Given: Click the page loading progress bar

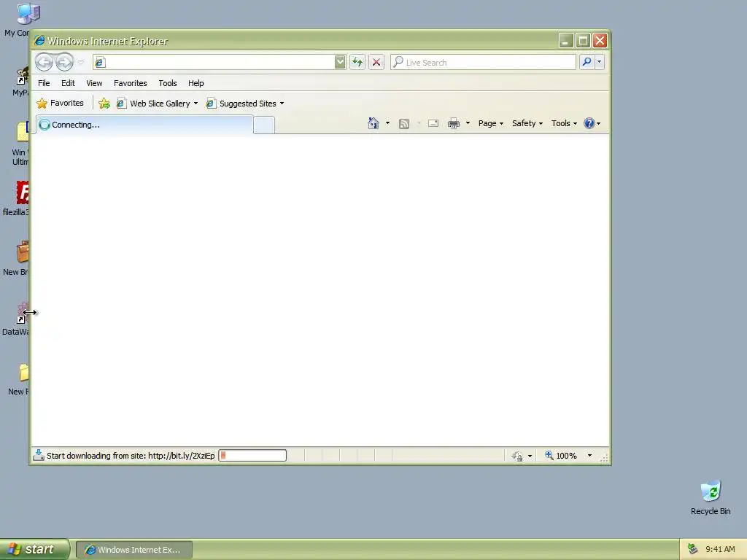Looking at the screenshot, I should click(x=252, y=455).
